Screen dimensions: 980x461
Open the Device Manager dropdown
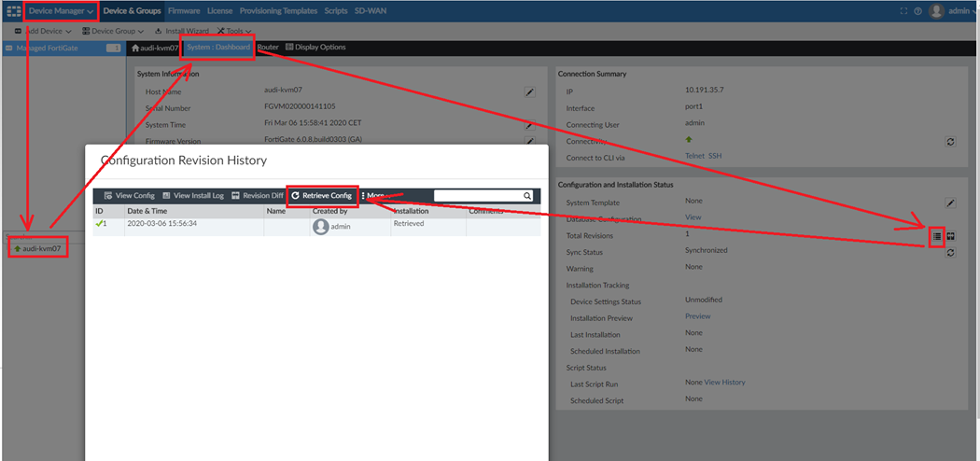61,11
